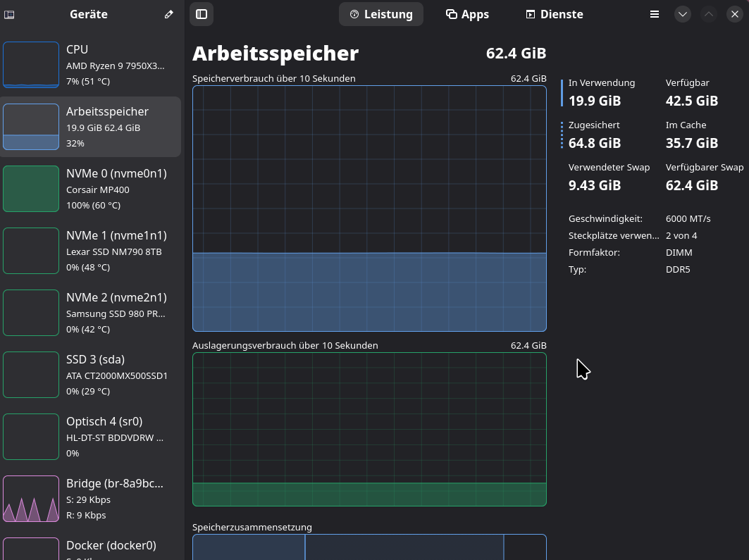Click 'Auslagerungsverbrauch über 10 Sekunden' label

click(x=285, y=345)
